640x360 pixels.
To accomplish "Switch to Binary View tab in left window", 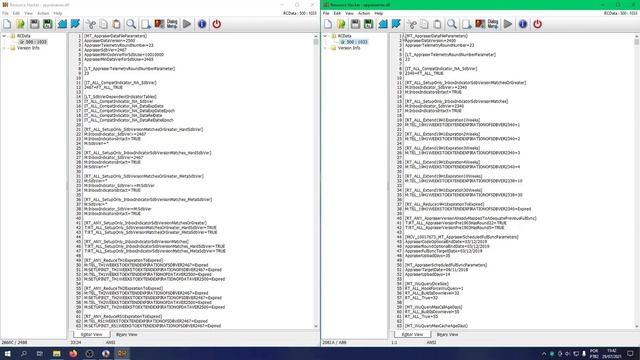I will (x=127, y=334).
